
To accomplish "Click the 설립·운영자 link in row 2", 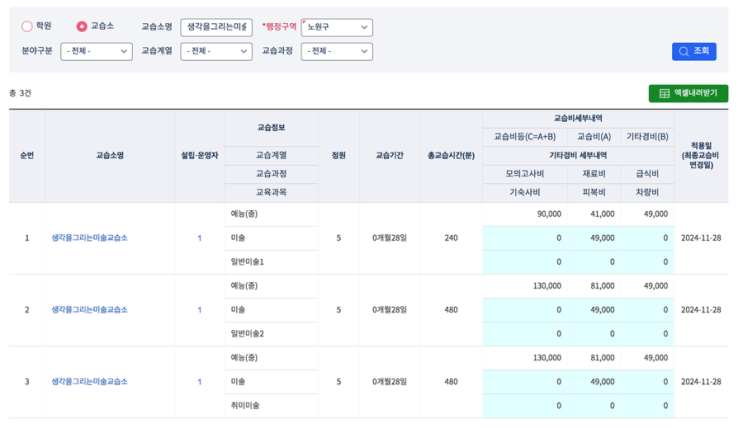I will tap(199, 310).
